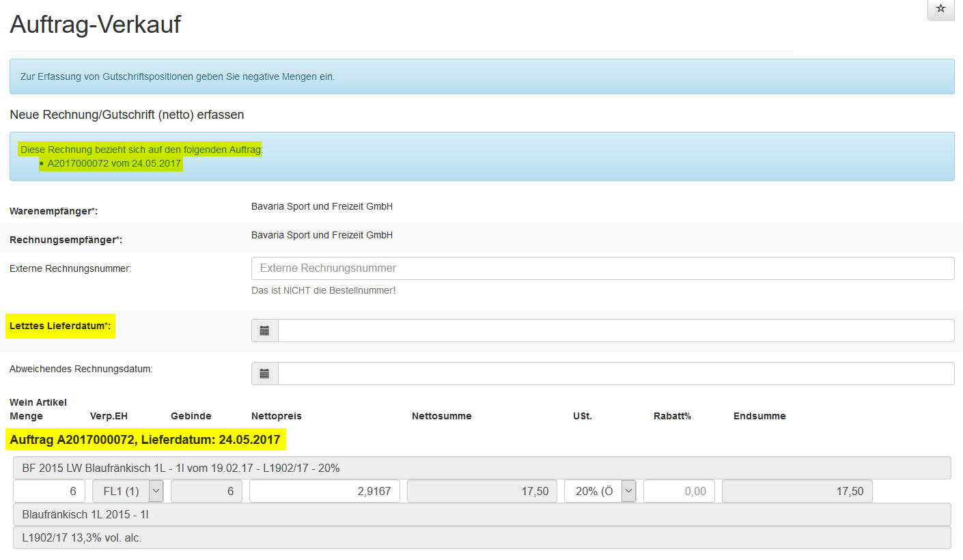Open calendar for Abweichendes Rechnungsdatum
The height and width of the screenshot is (560, 963).
[x=264, y=374]
